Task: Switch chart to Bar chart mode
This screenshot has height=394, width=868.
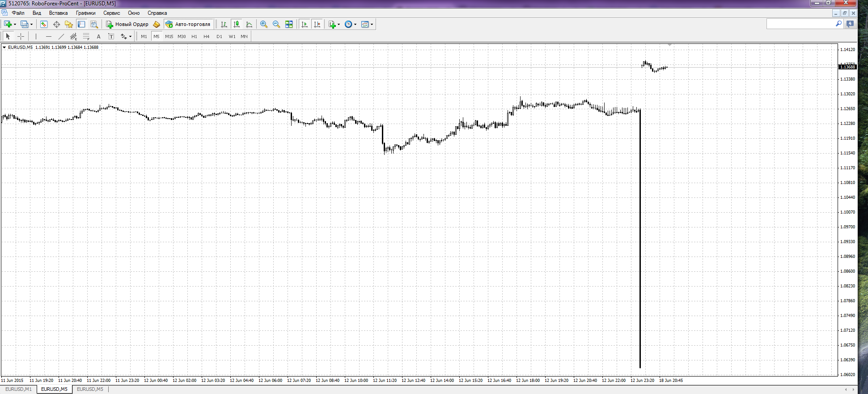Action: coord(224,24)
